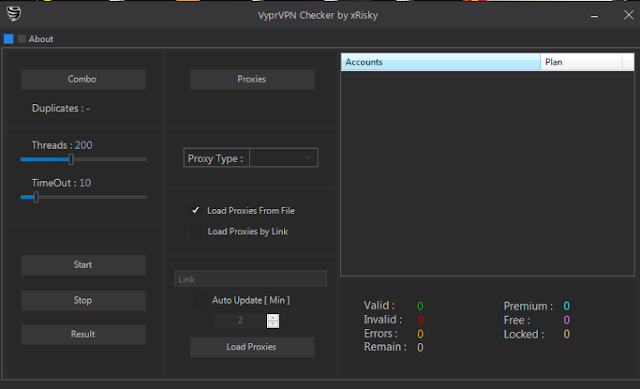Open the Proxy Type dropdown

pos(283,158)
